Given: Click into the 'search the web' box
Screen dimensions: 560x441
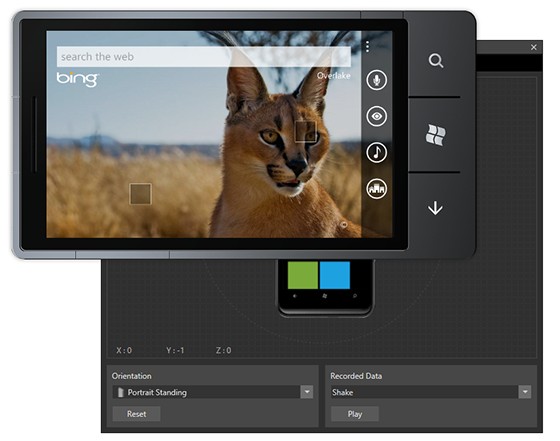Looking at the screenshot, I should point(204,56).
